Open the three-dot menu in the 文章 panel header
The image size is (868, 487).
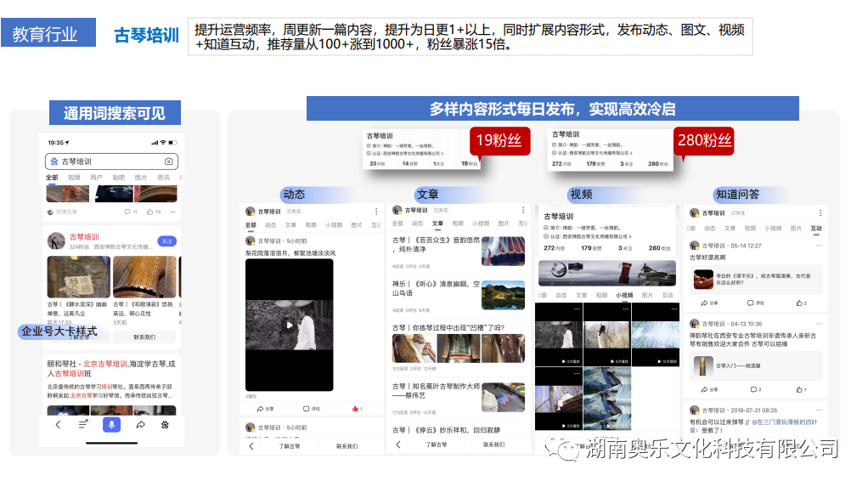click(523, 211)
